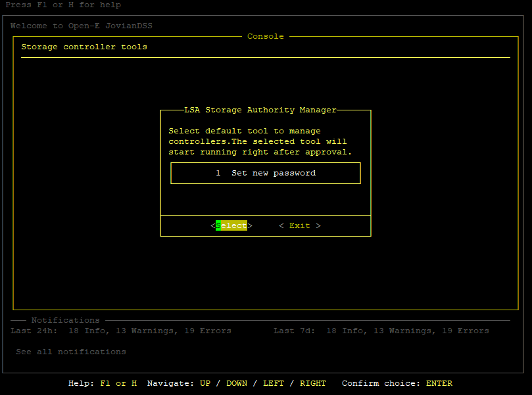Click 'Navigate: UP / DOWN / LEFT / RIGHT' hint

[x=237, y=383]
